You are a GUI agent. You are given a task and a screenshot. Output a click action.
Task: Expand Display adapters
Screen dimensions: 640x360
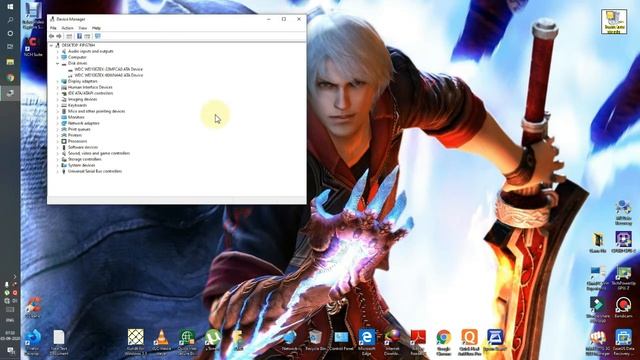tap(58, 81)
